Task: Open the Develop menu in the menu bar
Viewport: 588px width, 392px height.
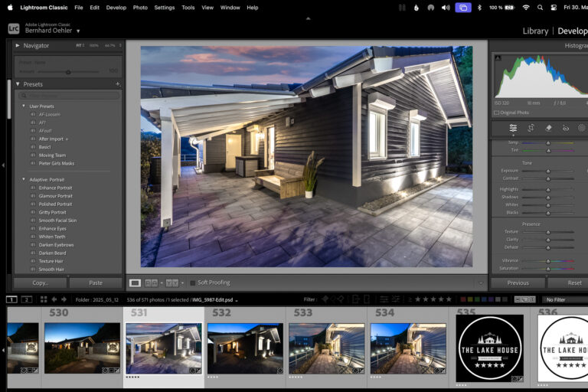Action: (x=116, y=8)
